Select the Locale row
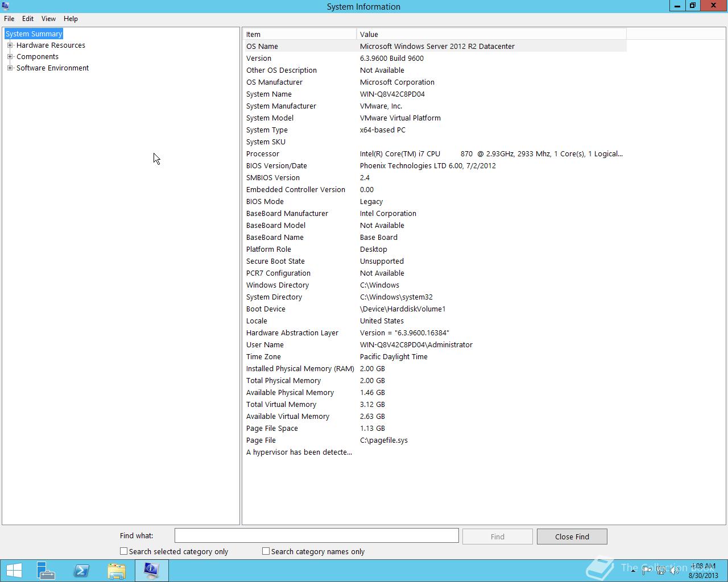728x582 pixels. coord(435,321)
